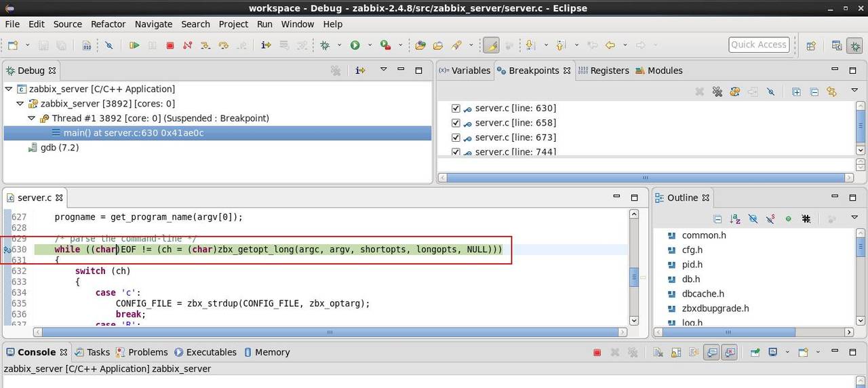Collapse Thread #1 3892 node in Debug view
Screen dimensions: 868x388
point(32,118)
